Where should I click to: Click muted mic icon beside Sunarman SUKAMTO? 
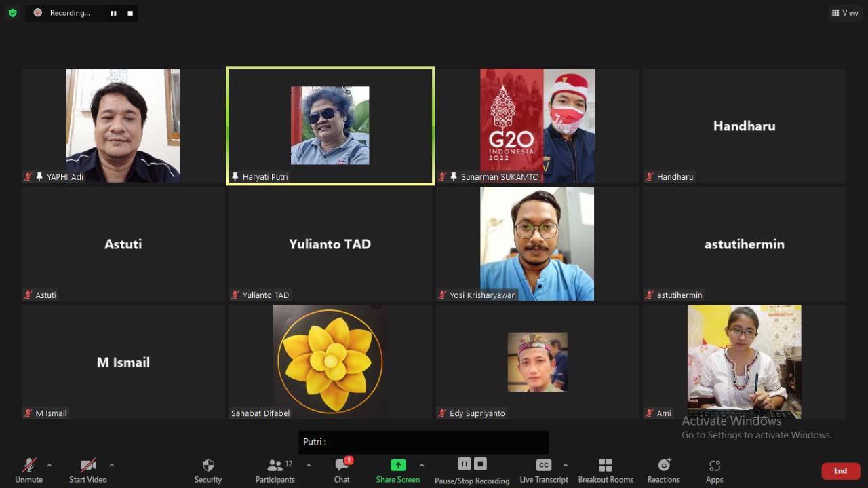coord(443,176)
